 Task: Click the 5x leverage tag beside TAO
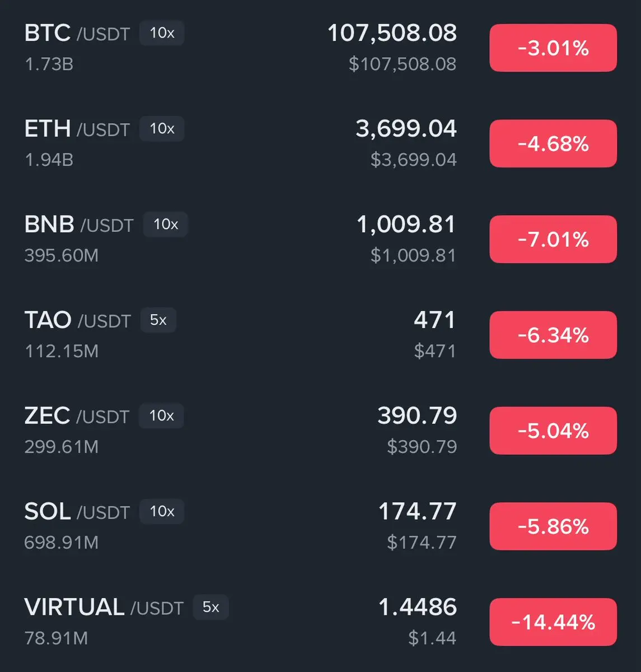point(158,320)
